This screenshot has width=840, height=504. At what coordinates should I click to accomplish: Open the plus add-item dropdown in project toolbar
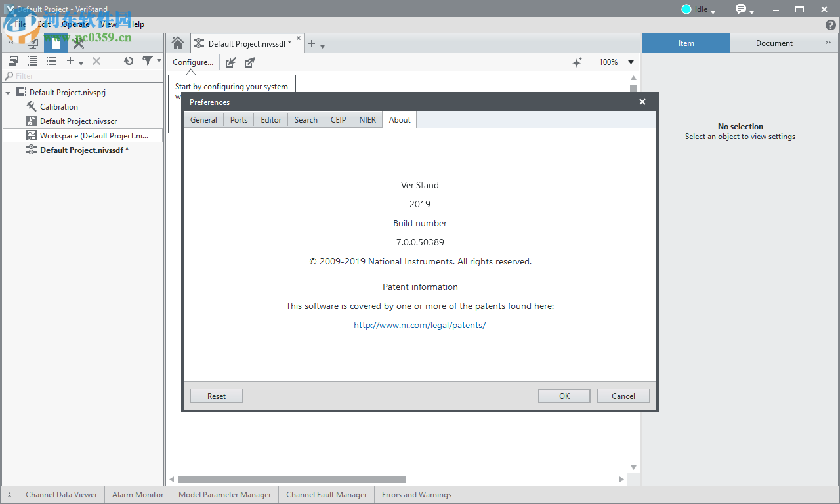pyautogui.click(x=74, y=61)
